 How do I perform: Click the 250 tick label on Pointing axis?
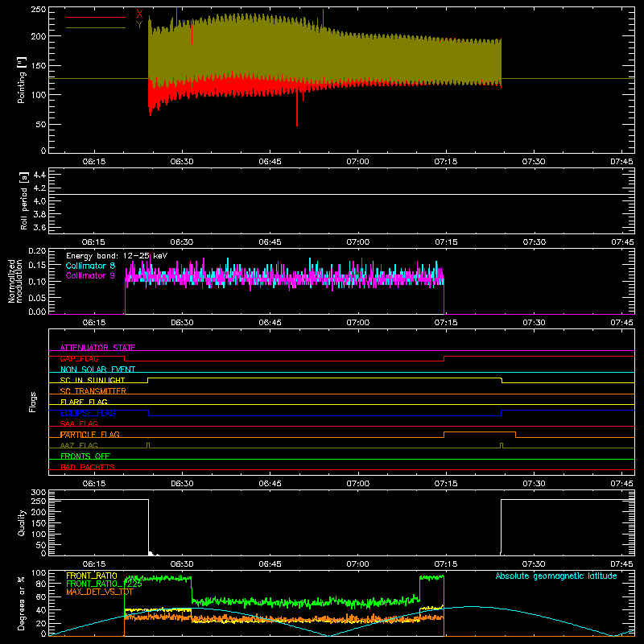point(38,10)
